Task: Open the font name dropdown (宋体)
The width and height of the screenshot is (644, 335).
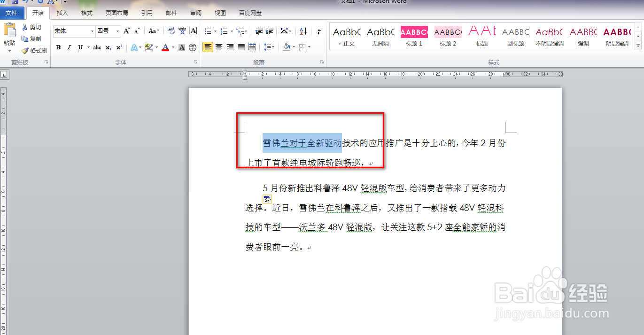Action: 92,31
